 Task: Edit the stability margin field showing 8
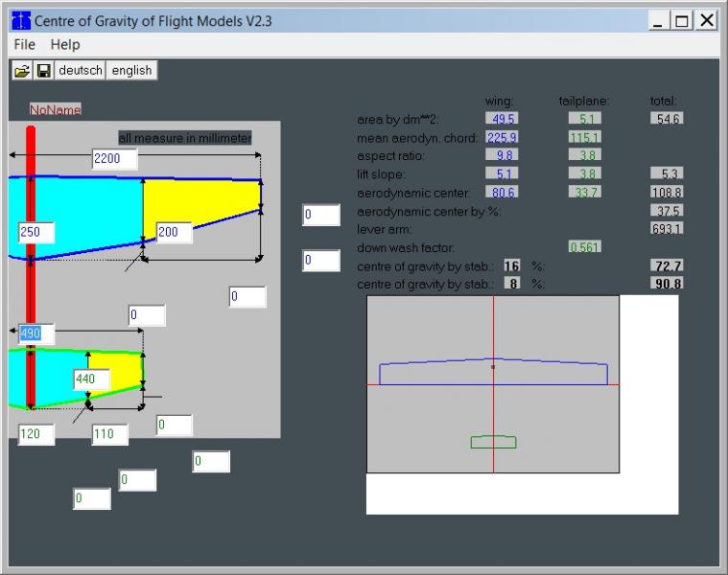click(x=512, y=284)
